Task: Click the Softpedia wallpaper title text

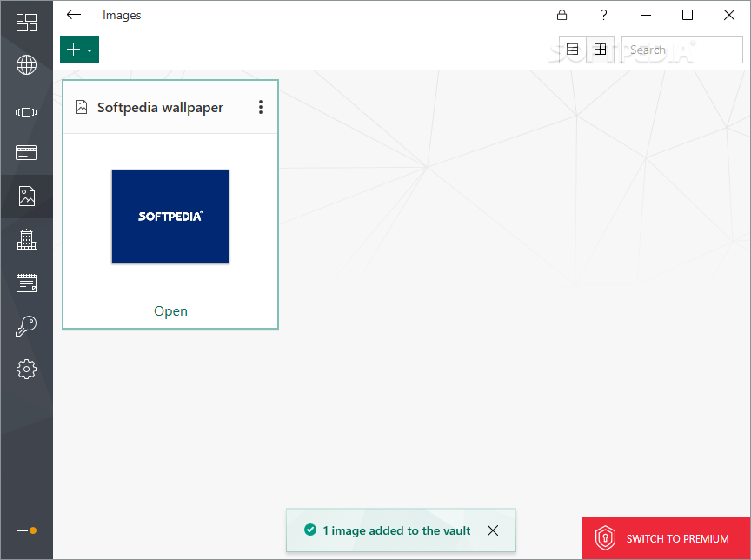Action: (x=160, y=107)
